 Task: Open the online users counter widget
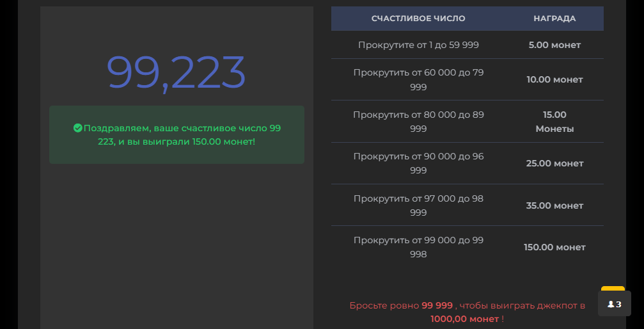tap(614, 304)
